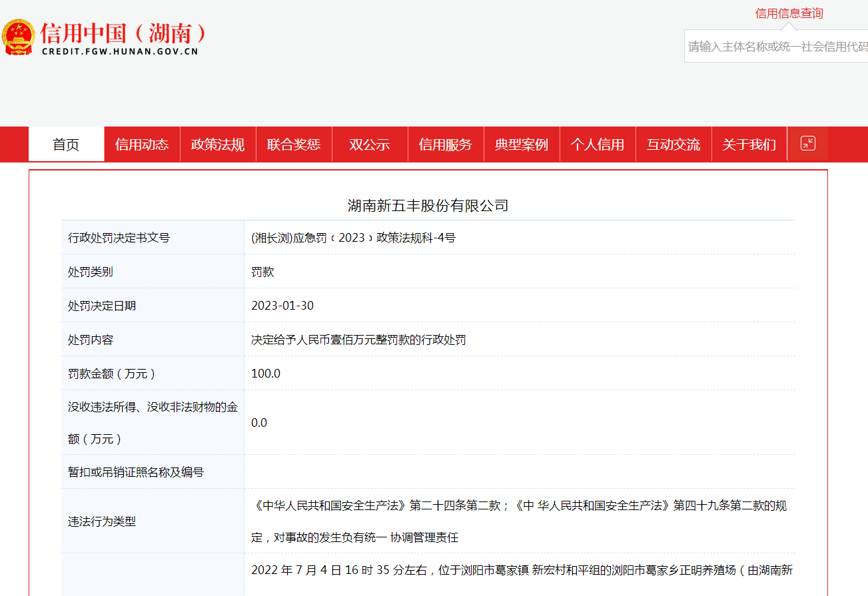868x596 pixels.
Task: Open the 信用服务 menu
Action: click(x=446, y=145)
